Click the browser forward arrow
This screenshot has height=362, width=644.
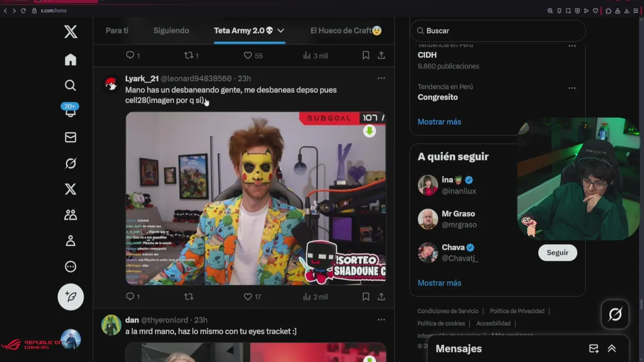click(14, 11)
